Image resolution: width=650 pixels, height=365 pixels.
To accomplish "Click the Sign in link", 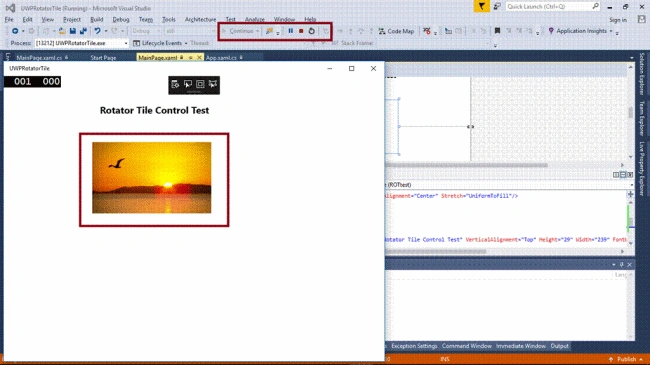I will click(618, 20).
